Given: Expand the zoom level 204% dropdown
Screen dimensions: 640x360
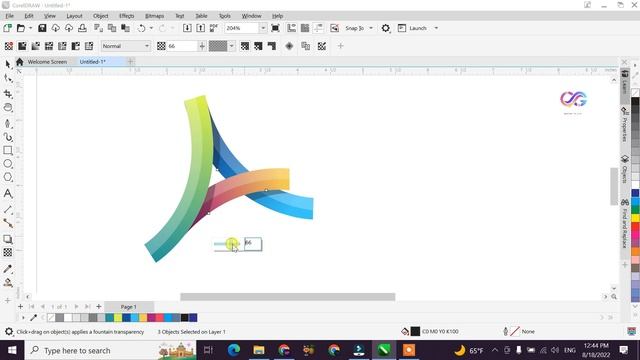Looking at the screenshot, I should (263, 28).
